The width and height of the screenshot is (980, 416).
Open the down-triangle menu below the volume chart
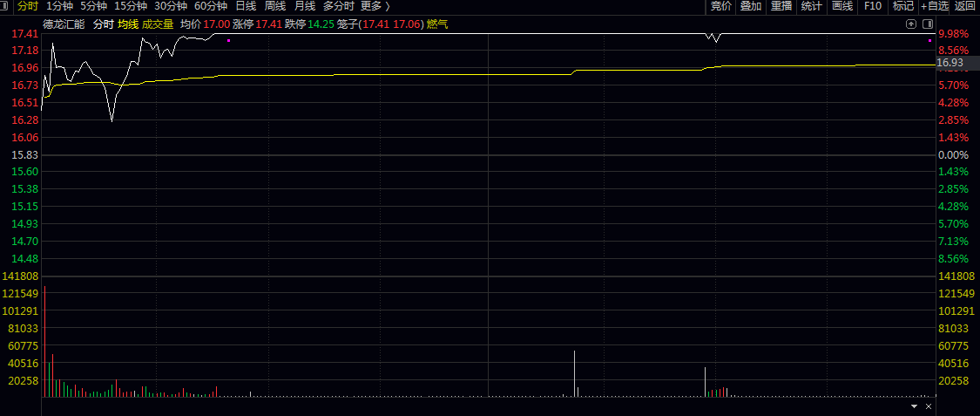pyautogui.click(x=916, y=406)
